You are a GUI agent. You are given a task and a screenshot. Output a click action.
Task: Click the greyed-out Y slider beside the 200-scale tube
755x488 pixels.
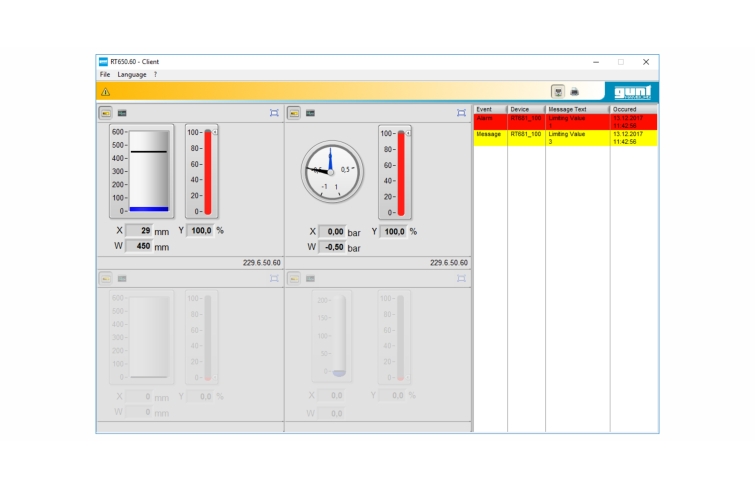click(x=400, y=339)
